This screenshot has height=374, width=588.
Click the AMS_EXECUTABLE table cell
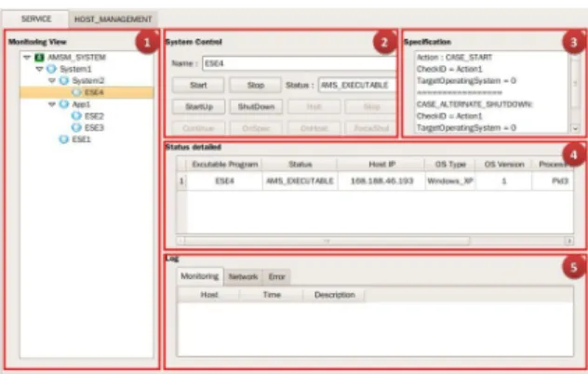point(300,180)
